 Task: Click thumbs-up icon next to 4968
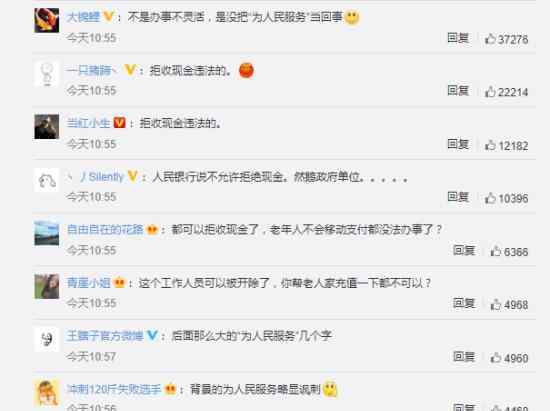496,304
